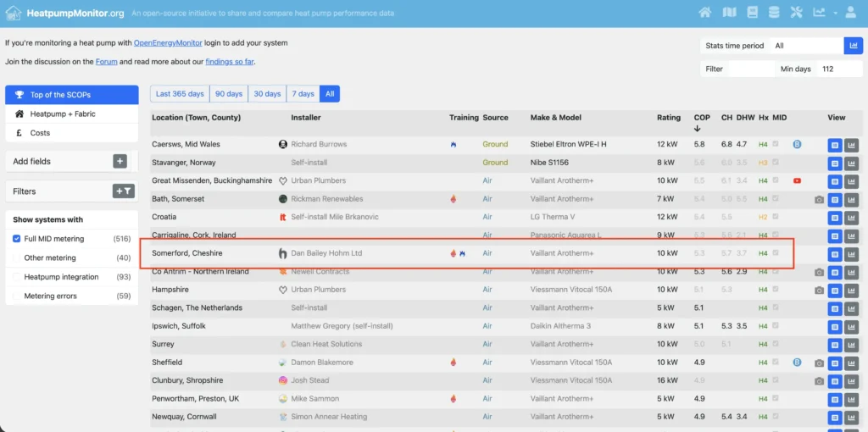Click the stats chart button beside time period
The image size is (868, 432).
(x=853, y=46)
